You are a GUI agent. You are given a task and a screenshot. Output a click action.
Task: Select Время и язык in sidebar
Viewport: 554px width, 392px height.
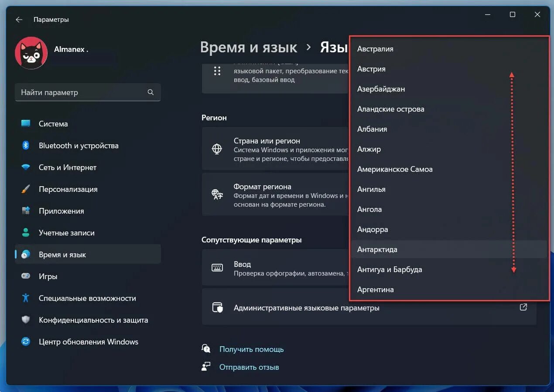[88, 255]
